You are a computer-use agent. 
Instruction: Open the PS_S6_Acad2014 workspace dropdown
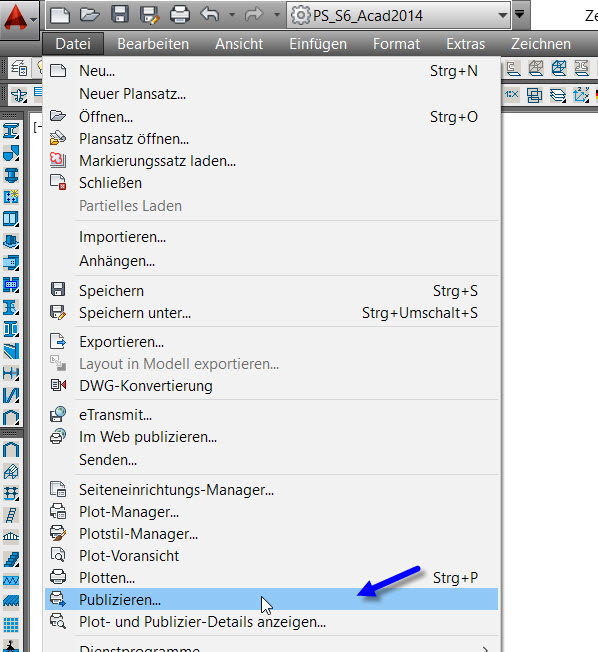coord(398,16)
